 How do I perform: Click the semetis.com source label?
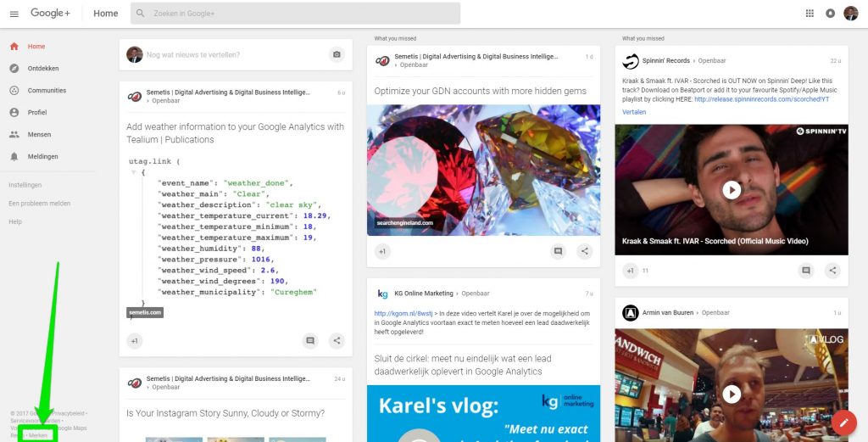click(145, 313)
